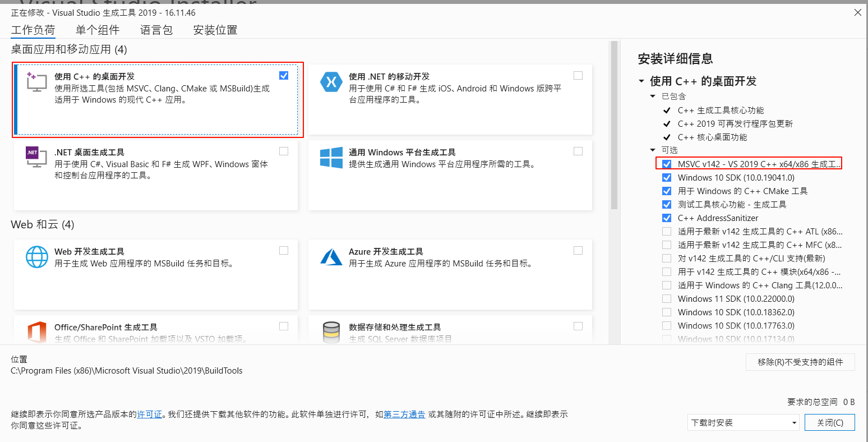The height and width of the screenshot is (442, 868).
Task: Enable the Windows 11 SDK (10.0.22000.0) checkbox
Action: coord(667,299)
